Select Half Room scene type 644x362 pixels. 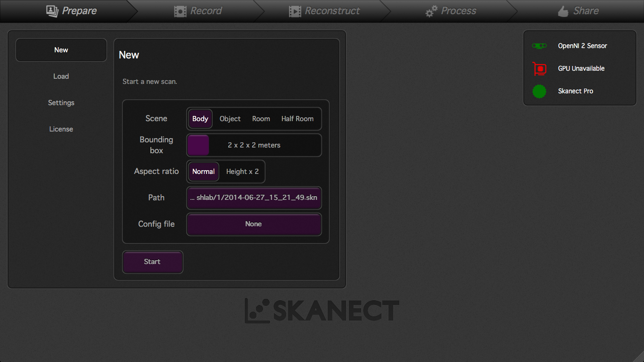(x=297, y=119)
